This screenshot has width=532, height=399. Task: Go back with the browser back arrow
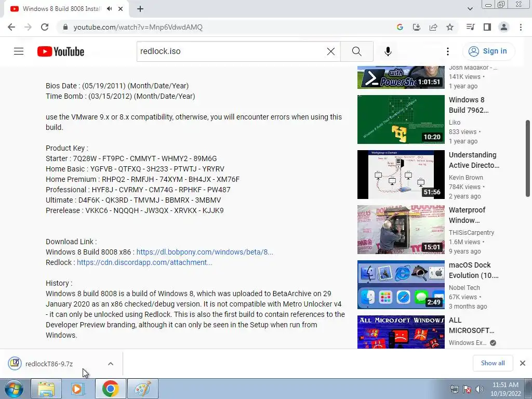(11, 27)
